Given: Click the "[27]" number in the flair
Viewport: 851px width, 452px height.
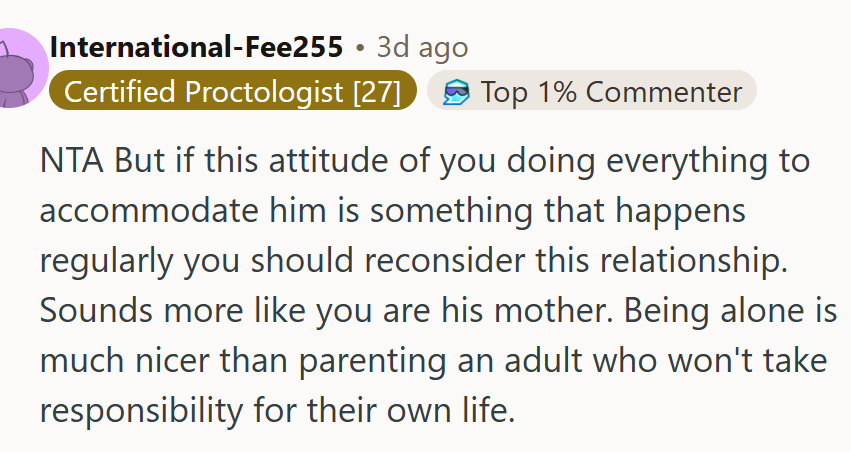Looking at the screenshot, I should [377, 92].
